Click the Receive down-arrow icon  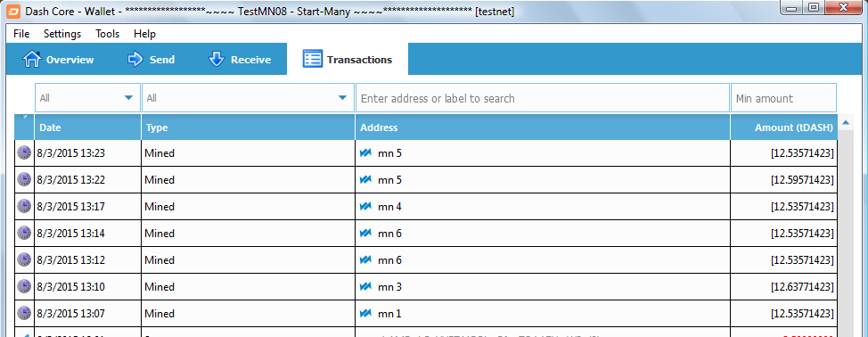216,59
